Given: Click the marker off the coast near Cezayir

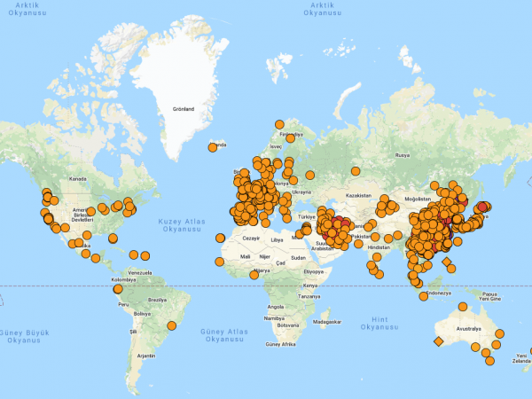Looking at the screenshot, I should pos(220,237).
